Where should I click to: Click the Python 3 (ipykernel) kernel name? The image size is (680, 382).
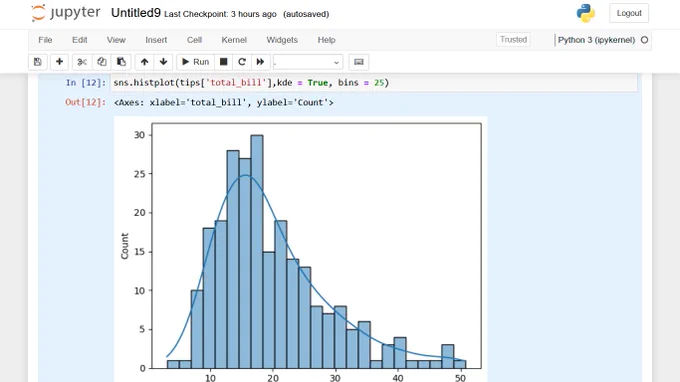(x=596, y=40)
